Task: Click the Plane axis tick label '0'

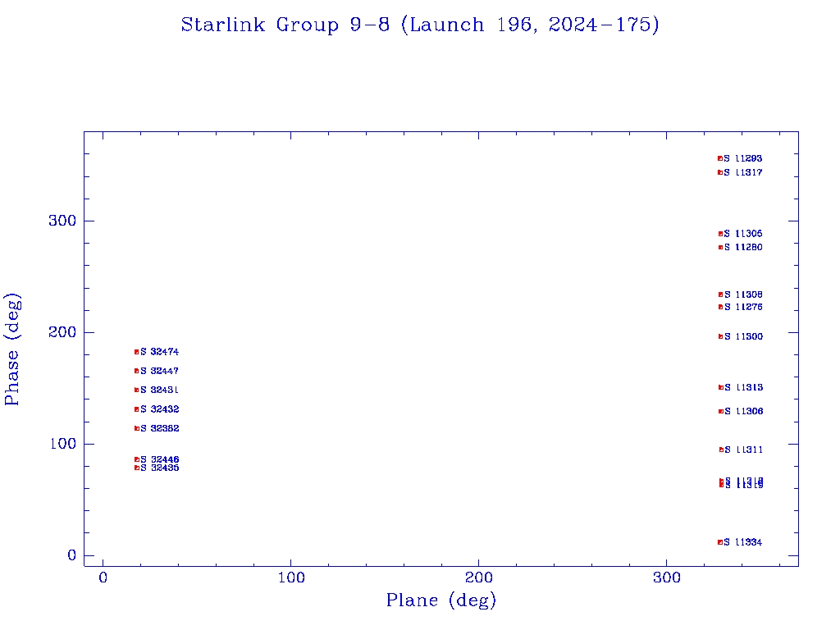Action: point(103,577)
